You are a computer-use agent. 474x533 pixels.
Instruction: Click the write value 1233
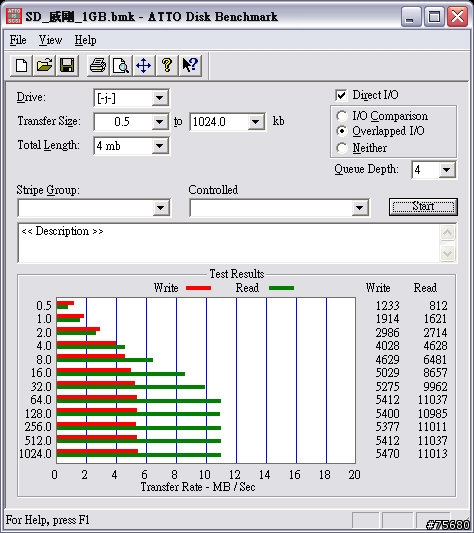coord(387,306)
